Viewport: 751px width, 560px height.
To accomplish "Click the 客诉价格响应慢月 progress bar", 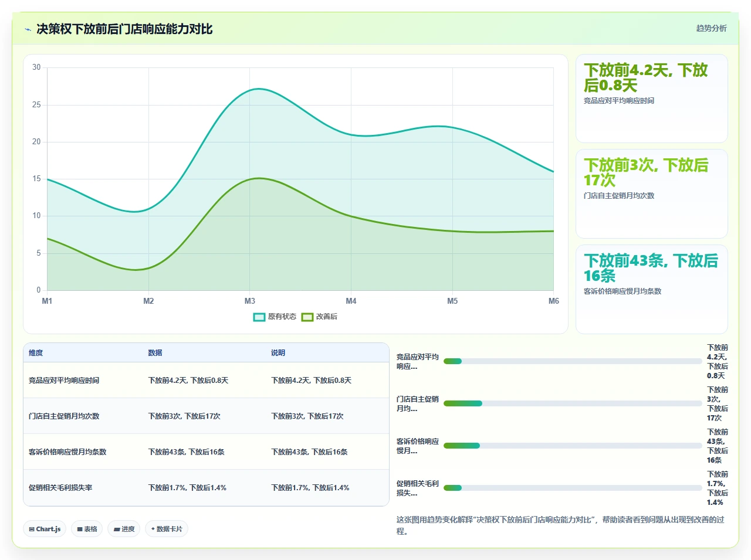I will 573,446.
